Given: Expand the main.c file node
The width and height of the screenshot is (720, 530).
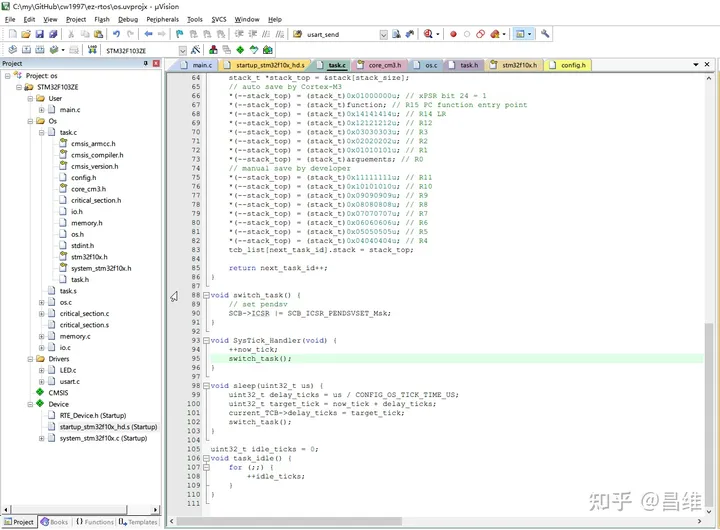Looking at the screenshot, I should (x=41, y=110).
